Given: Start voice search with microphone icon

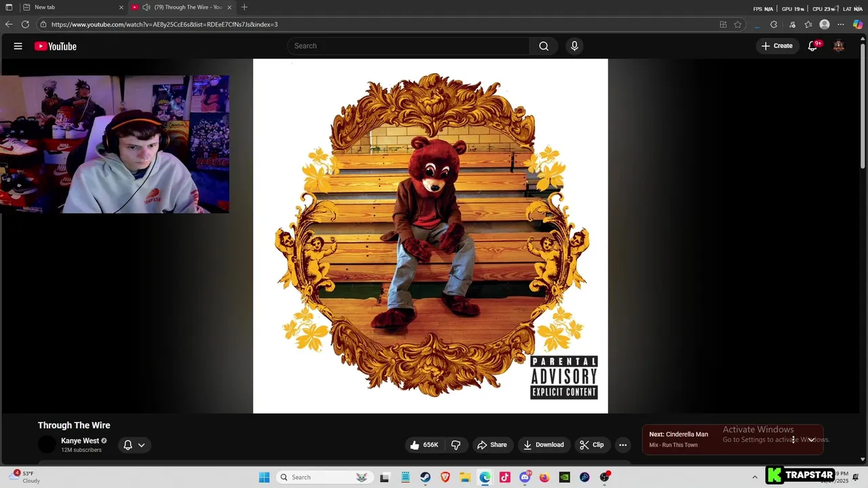Looking at the screenshot, I should point(574,46).
